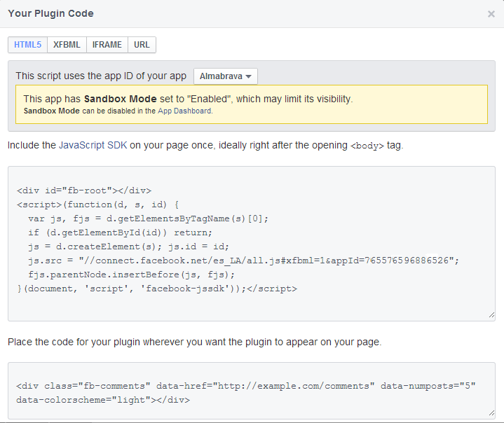504x423 pixels.
Task: Click the 'Your Plugin Code' title
Action: click(50, 13)
